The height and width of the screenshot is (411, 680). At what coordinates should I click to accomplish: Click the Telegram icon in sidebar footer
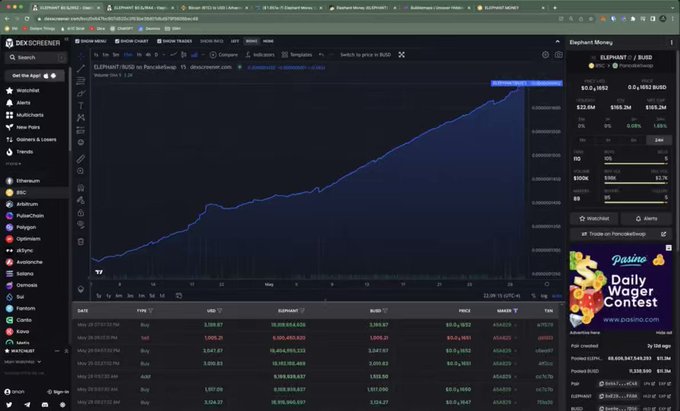[27, 404]
